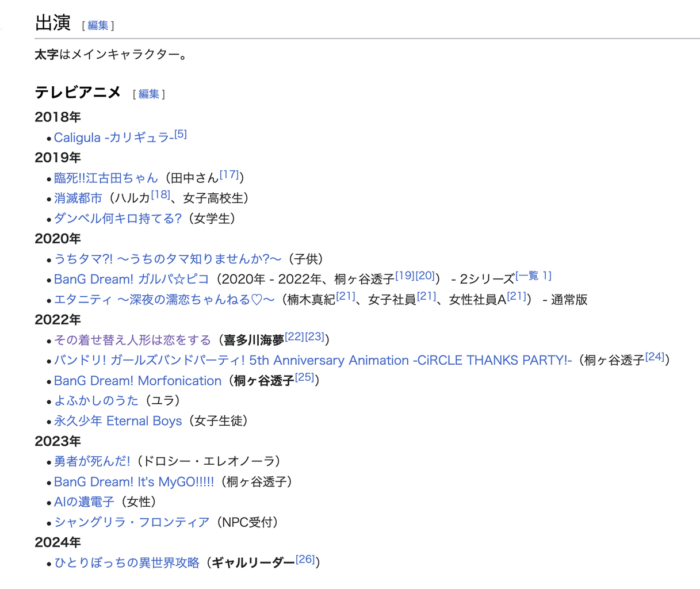Click the 2019年 year heading
The image size is (700, 589).
pos(58,158)
